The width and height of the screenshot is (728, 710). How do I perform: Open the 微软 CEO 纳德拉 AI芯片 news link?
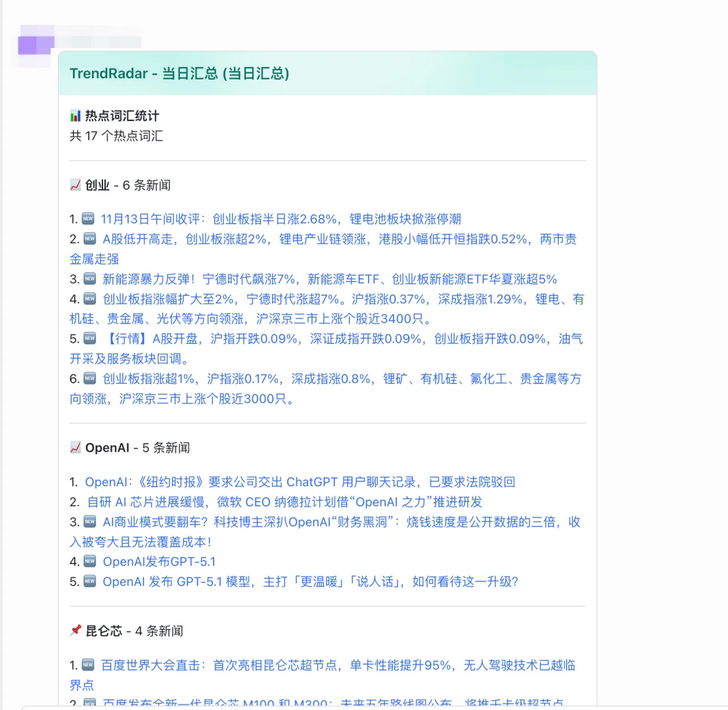283,502
